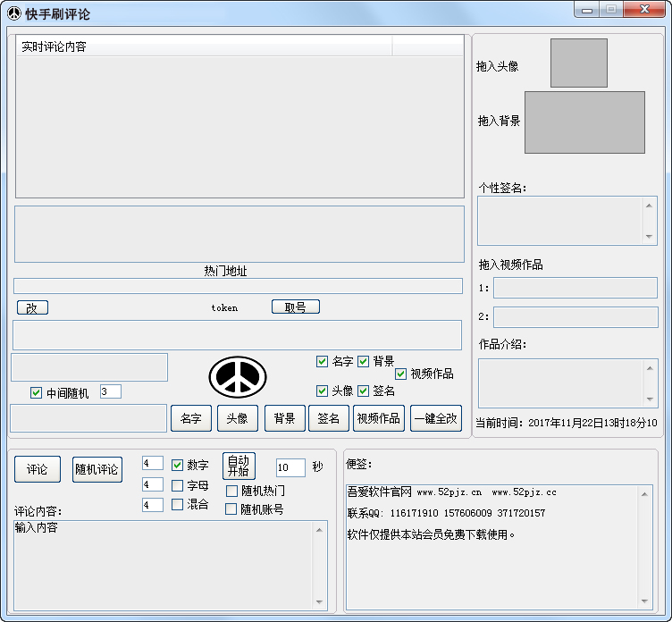Click the number field beside 数字
This screenshot has height=622, width=672.
(153, 463)
